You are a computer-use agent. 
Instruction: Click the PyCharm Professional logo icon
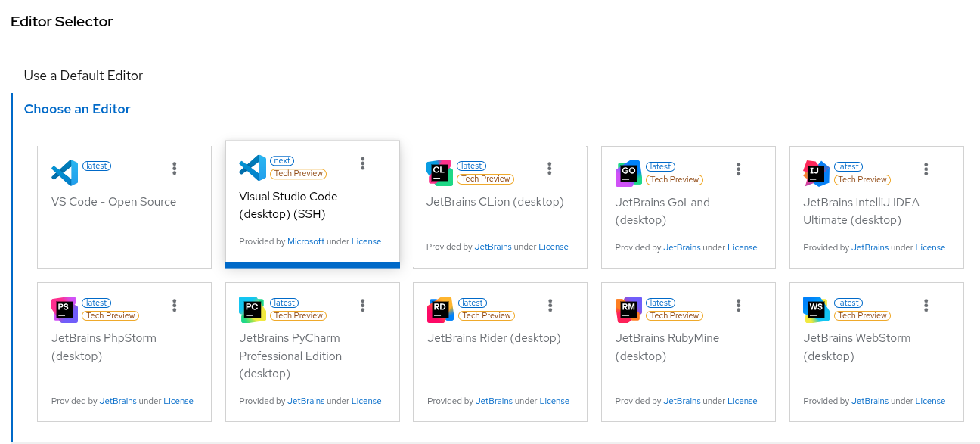tap(252, 309)
